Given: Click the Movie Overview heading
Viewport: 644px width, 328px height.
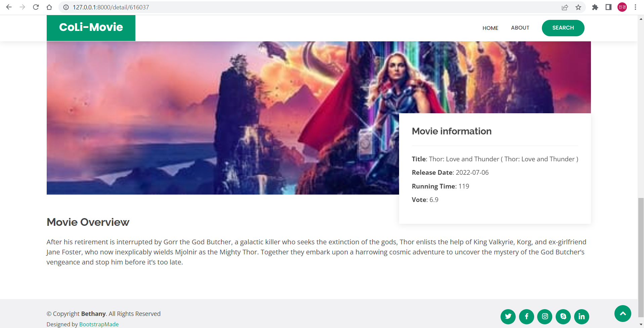Looking at the screenshot, I should pos(88,222).
